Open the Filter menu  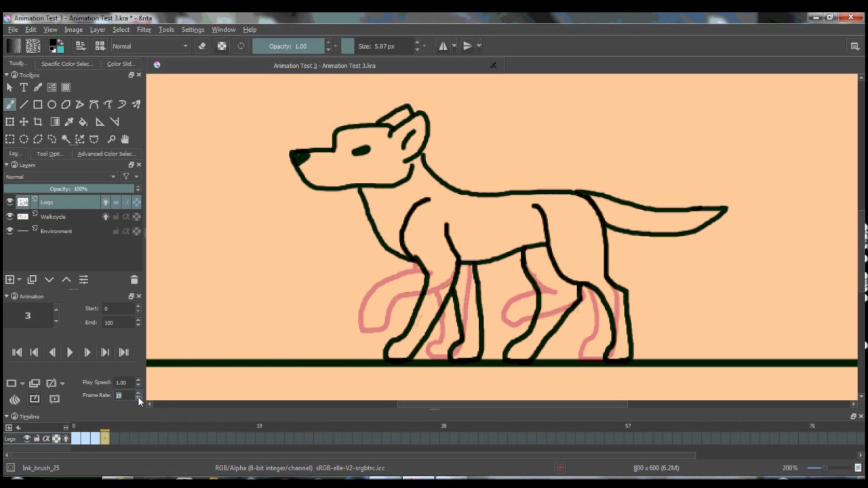[144, 30]
